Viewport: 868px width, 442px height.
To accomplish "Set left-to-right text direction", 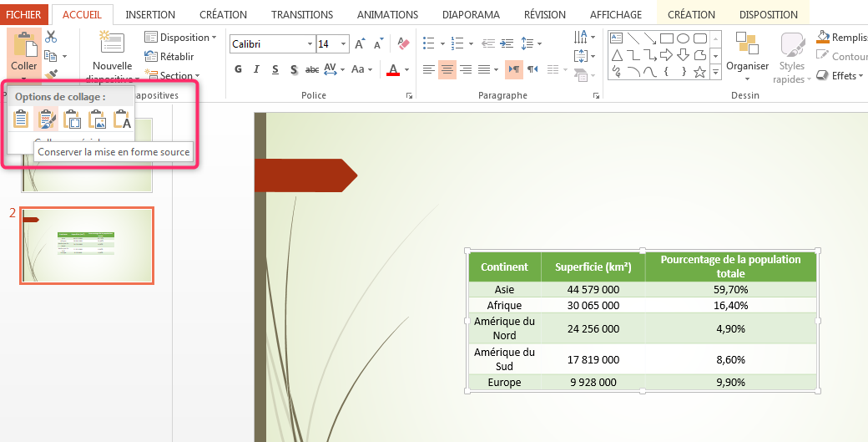I will click(x=514, y=69).
